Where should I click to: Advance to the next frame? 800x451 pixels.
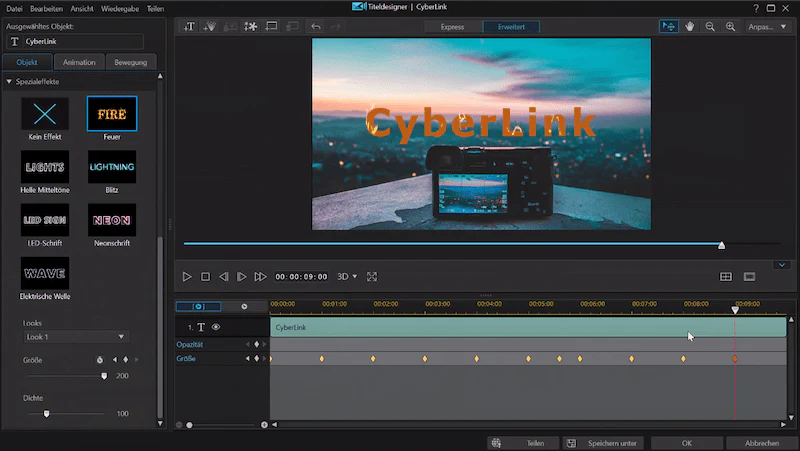(242, 277)
